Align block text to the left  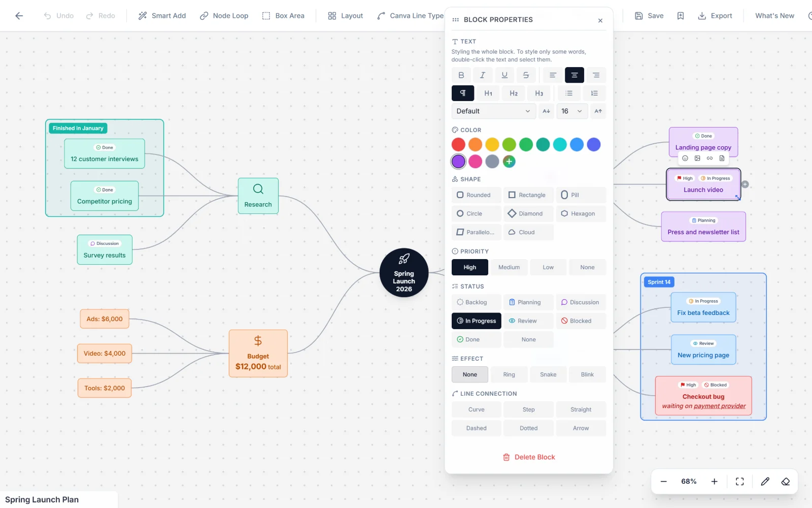(x=553, y=75)
